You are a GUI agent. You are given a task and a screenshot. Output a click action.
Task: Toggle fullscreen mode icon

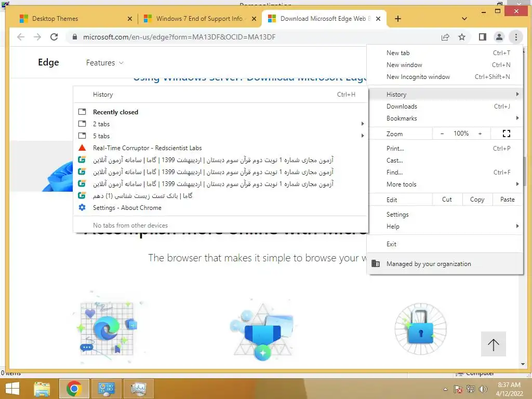506,134
